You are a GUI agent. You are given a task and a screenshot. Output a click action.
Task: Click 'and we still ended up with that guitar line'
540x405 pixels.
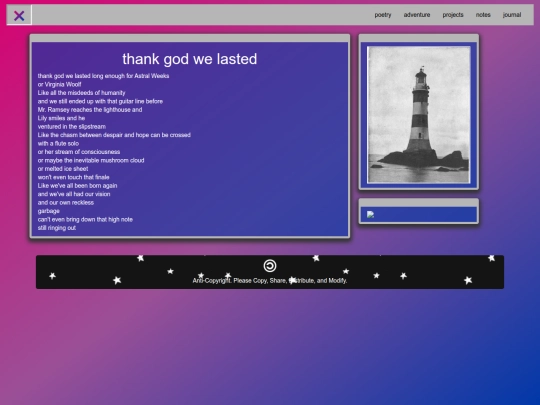tap(100, 101)
